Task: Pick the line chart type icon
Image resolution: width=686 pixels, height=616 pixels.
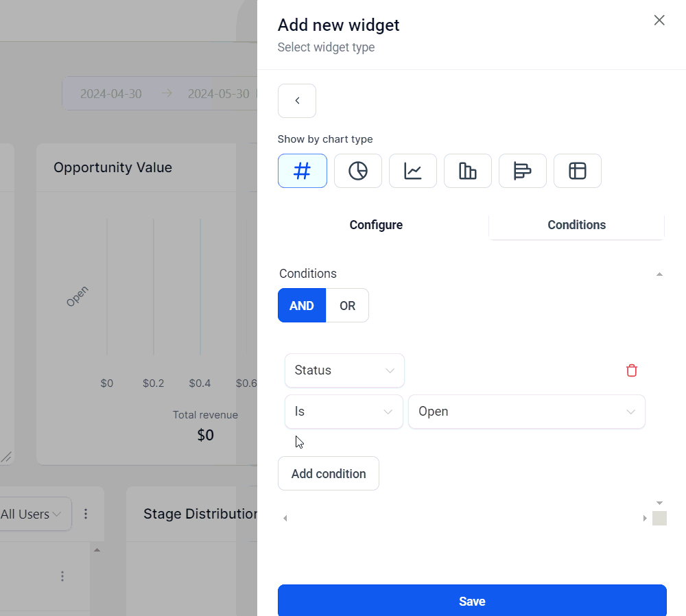Action: click(412, 171)
